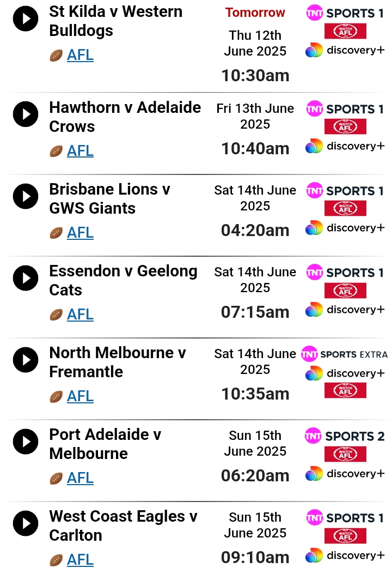Click play icon for Hawthorn v Adelaide Crows

[x=26, y=114]
